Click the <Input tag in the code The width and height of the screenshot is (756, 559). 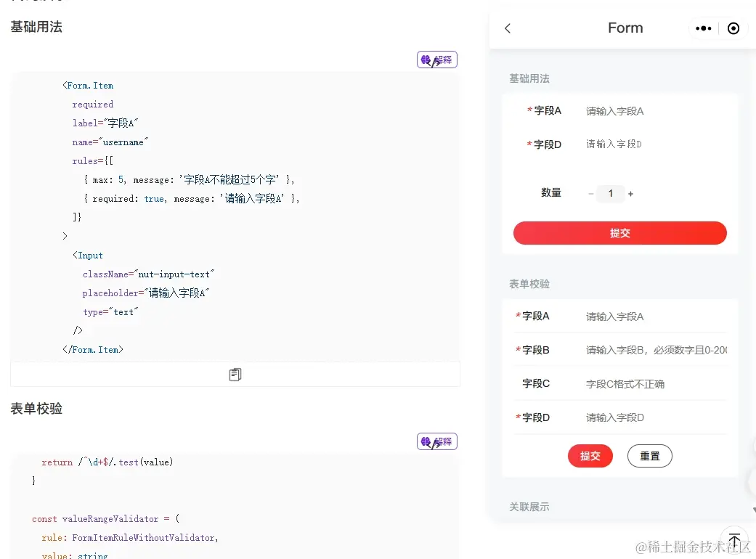[88, 256]
